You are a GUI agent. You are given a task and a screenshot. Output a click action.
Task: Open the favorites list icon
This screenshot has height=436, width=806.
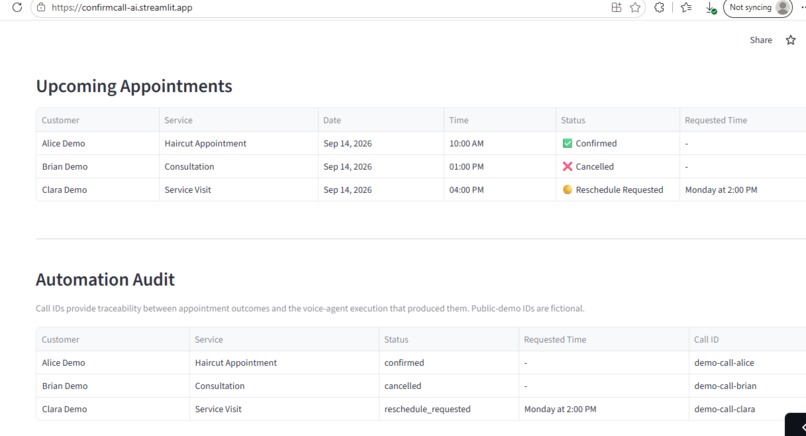coord(686,8)
